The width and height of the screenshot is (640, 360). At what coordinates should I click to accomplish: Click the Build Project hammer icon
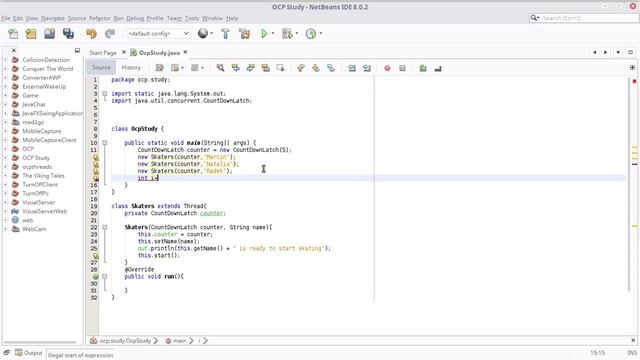(225, 34)
